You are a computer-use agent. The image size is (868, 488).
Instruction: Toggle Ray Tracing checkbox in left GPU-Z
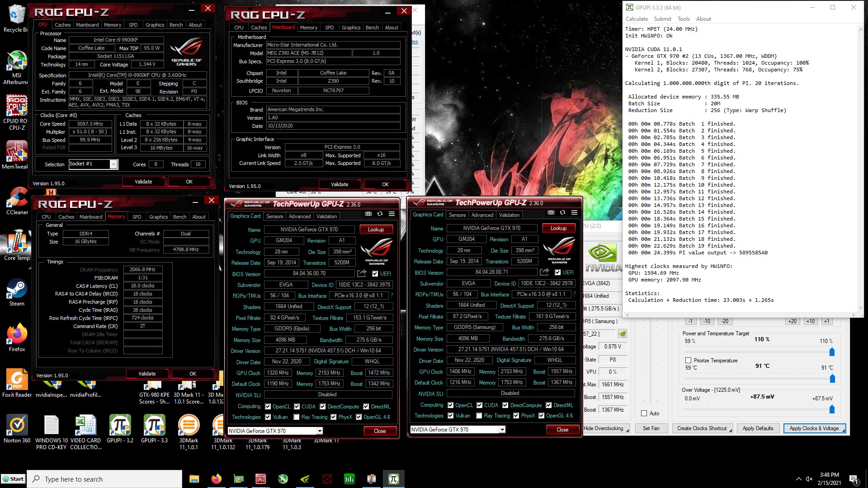pos(297,417)
